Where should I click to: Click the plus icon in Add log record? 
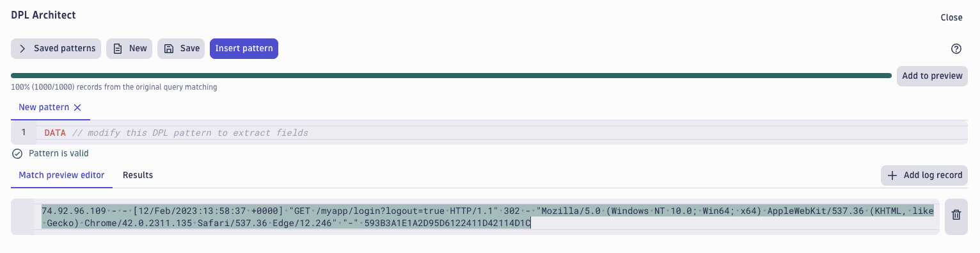[x=892, y=175]
